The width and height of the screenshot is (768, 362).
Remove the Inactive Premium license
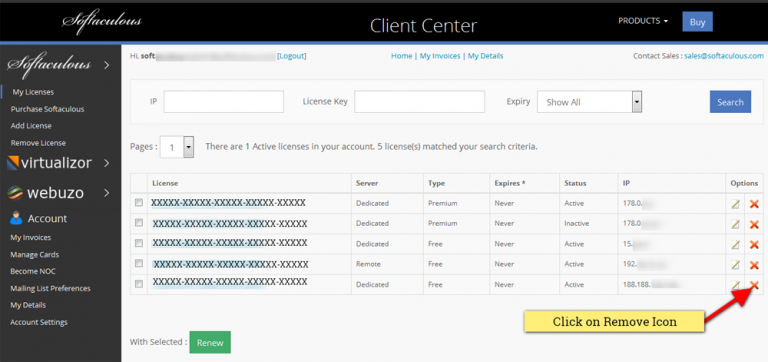click(x=754, y=224)
